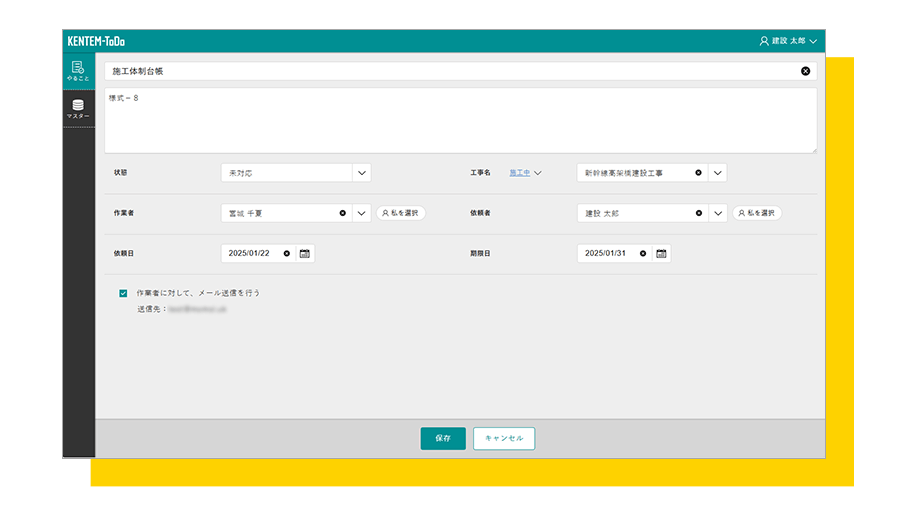This screenshot has width=916, height=515.
Task: Click the 保存 button
Action: tap(443, 438)
